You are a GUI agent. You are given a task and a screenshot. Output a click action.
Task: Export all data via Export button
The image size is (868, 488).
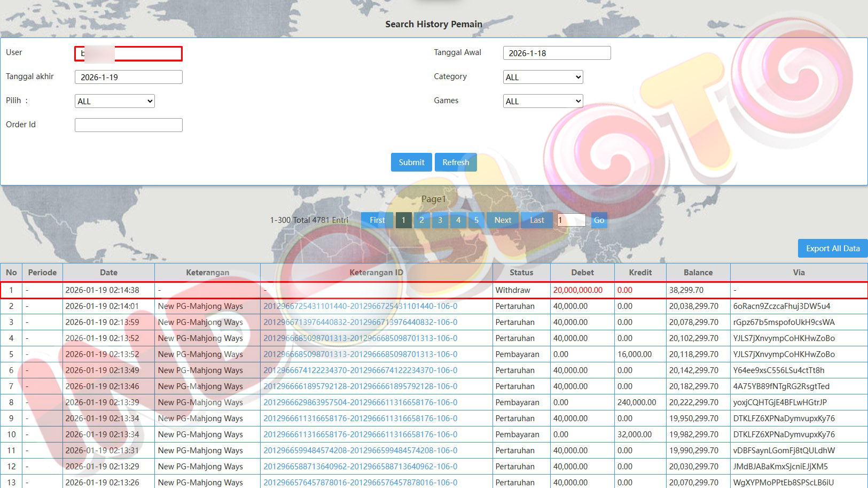click(832, 249)
